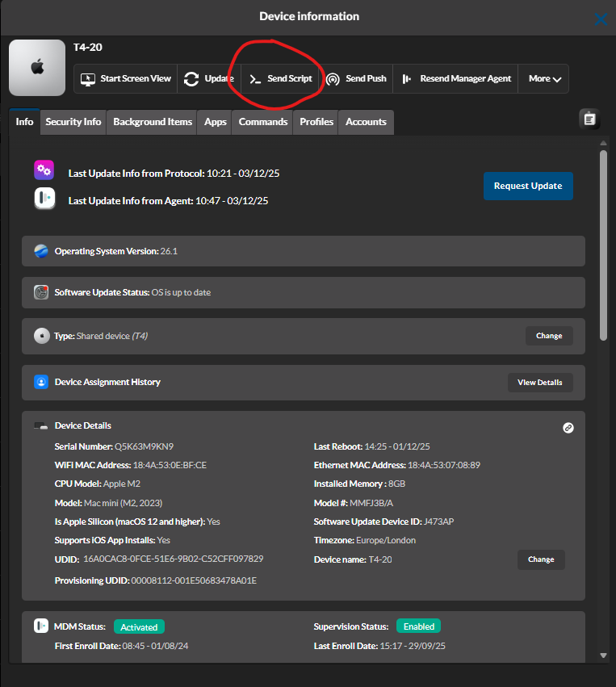Click the Start Screen View button label

[x=136, y=79]
